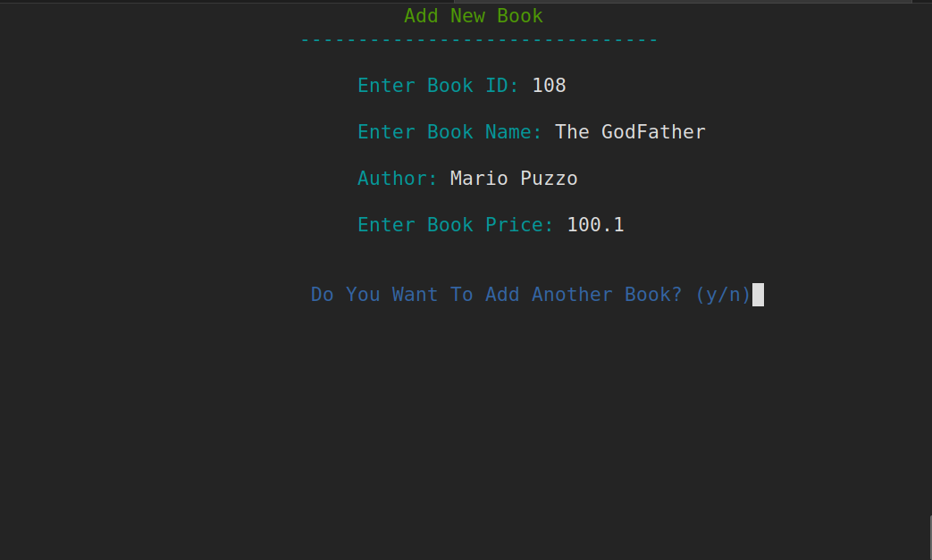Image resolution: width=932 pixels, height=560 pixels.
Task: Click the "(y/n)" prompt text
Action: 723,294
